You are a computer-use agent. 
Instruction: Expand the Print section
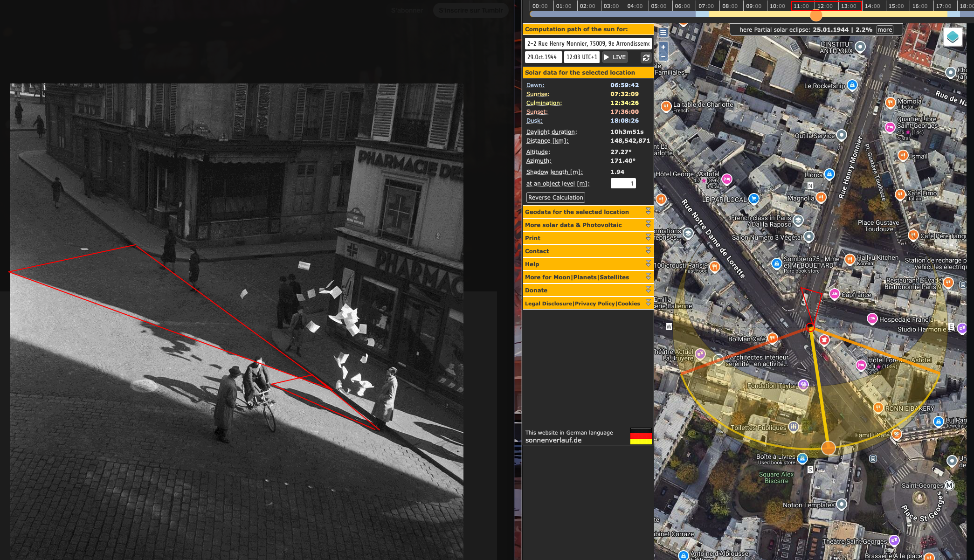(588, 238)
